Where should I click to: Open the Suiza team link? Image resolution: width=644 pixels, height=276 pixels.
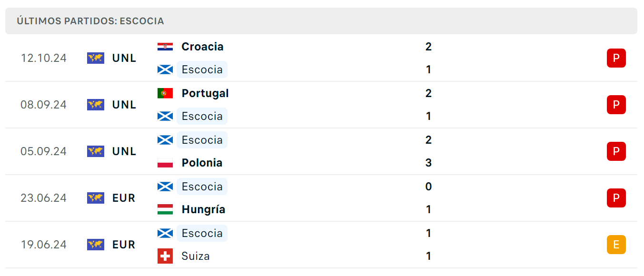(x=196, y=256)
